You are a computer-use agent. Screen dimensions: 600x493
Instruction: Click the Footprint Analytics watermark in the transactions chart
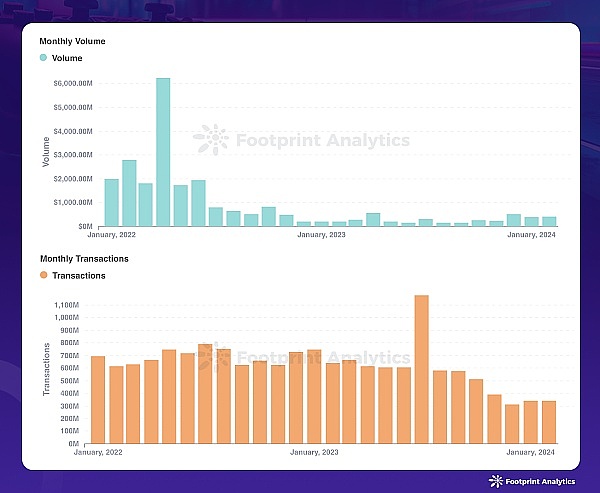[x=300, y=357]
